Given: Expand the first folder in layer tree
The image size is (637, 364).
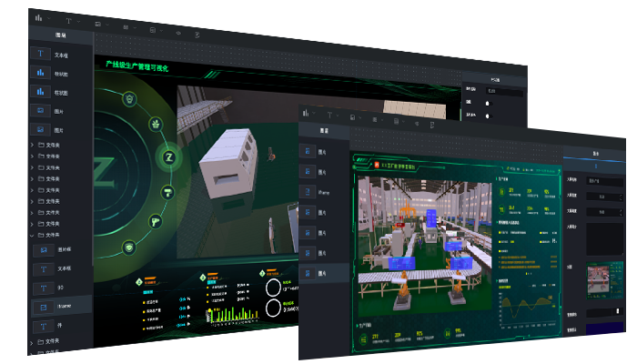Looking at the screenshot, I should pyautogui.click(x=34, y=145).
